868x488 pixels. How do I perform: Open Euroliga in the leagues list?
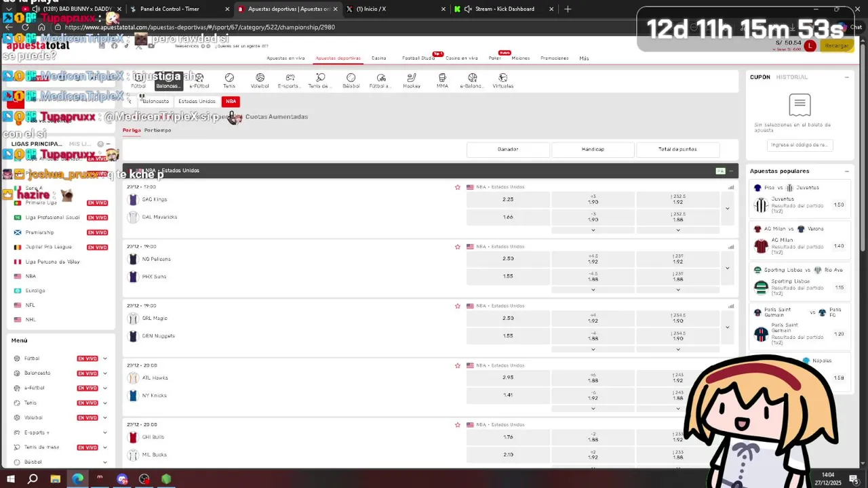(35, 291)
